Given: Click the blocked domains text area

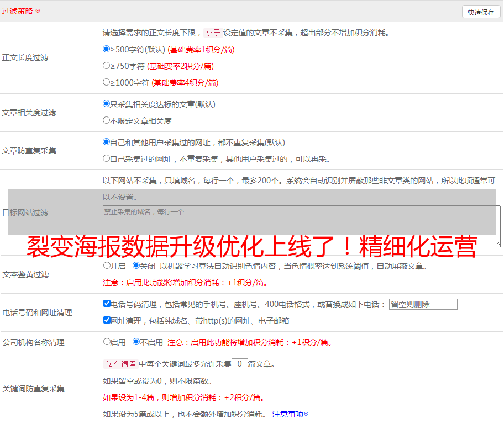Looking at the screenshot, I should pos(301,226).
